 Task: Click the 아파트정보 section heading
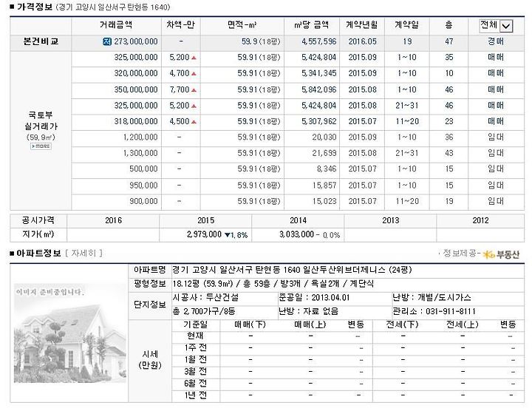(x=38, y=254)
